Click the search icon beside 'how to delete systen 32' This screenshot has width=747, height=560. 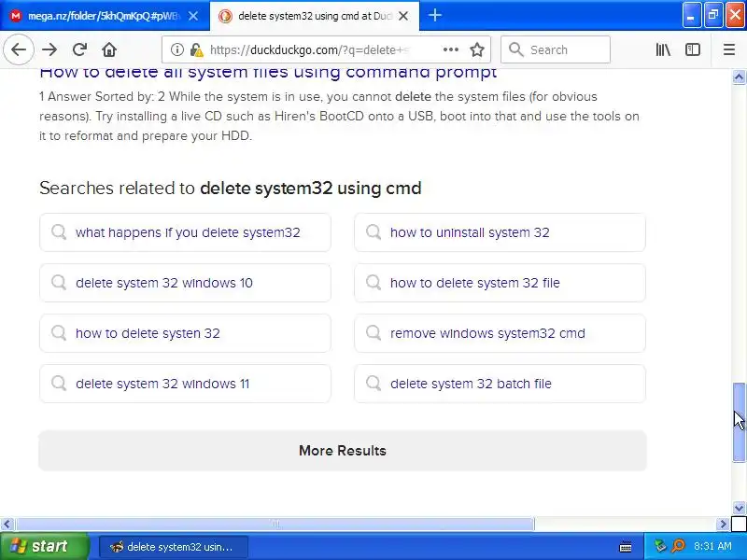coord(59,333)
